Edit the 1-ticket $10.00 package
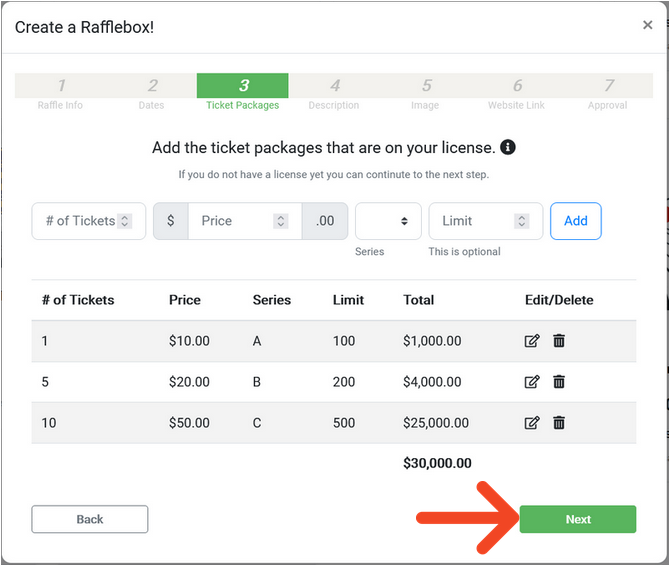This screenshot has width=670, height=566. [532, 341]
